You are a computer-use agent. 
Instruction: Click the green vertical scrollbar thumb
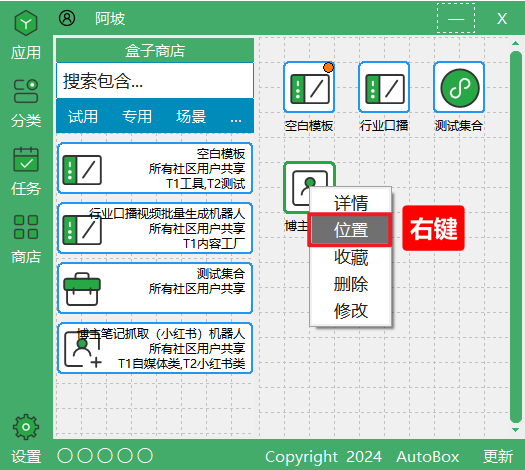(516, 237)
